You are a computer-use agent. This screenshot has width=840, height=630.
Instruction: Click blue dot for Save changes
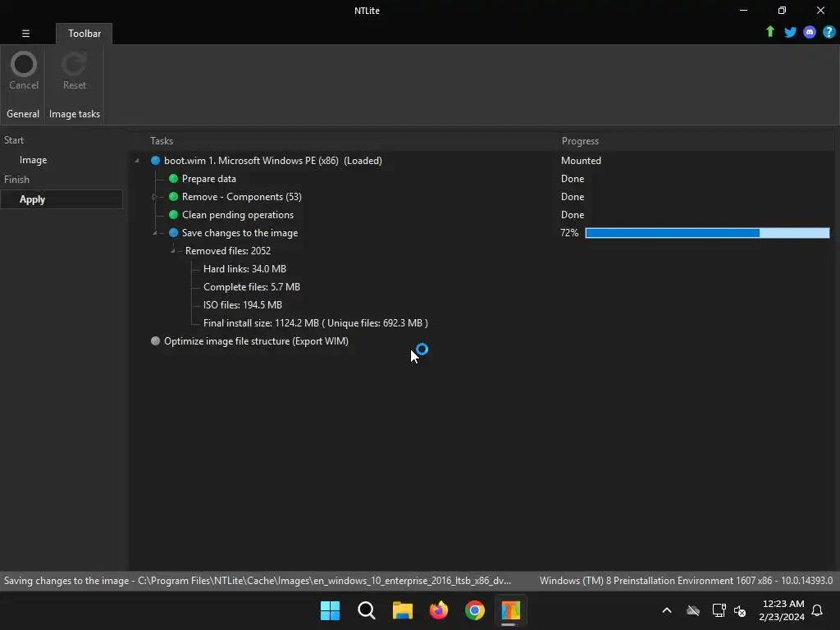point(173,232)
